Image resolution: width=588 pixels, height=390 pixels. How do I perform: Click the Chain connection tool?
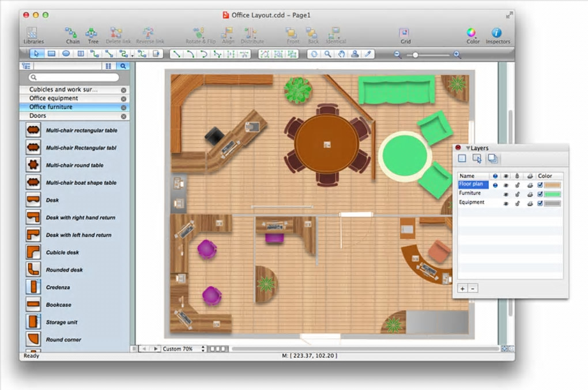[x=72, y=36]
